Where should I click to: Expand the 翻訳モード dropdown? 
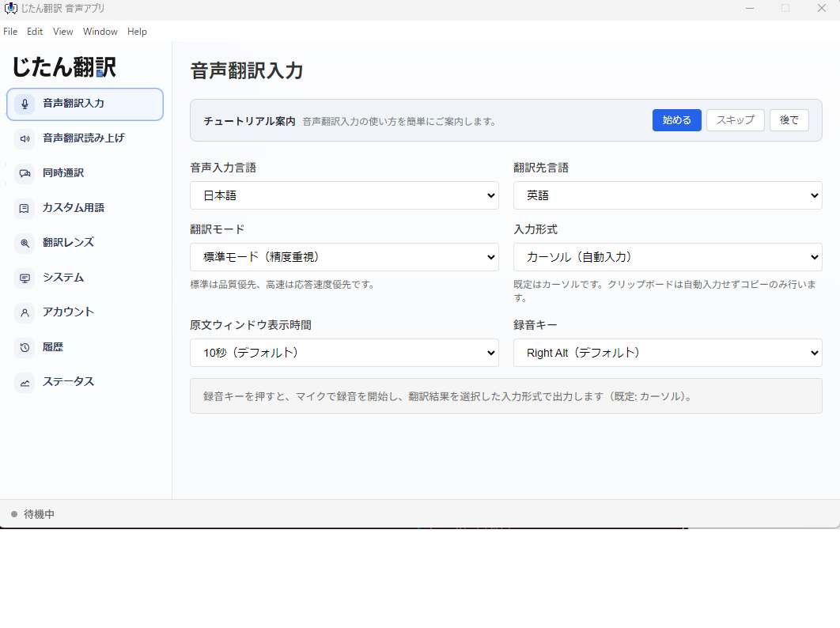345,257
